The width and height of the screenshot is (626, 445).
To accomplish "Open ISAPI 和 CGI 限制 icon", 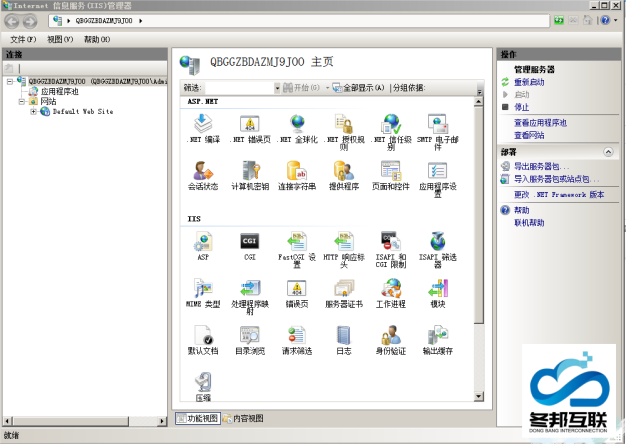I will (x=391, y=249).
